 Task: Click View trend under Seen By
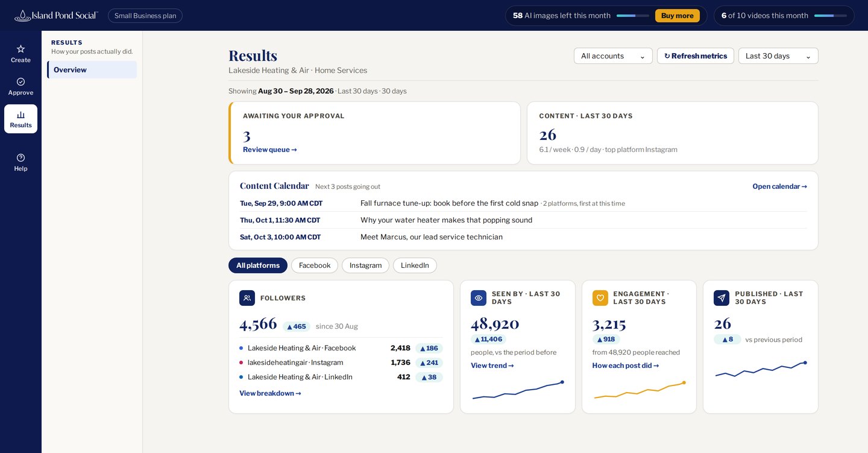pos(492,366)
